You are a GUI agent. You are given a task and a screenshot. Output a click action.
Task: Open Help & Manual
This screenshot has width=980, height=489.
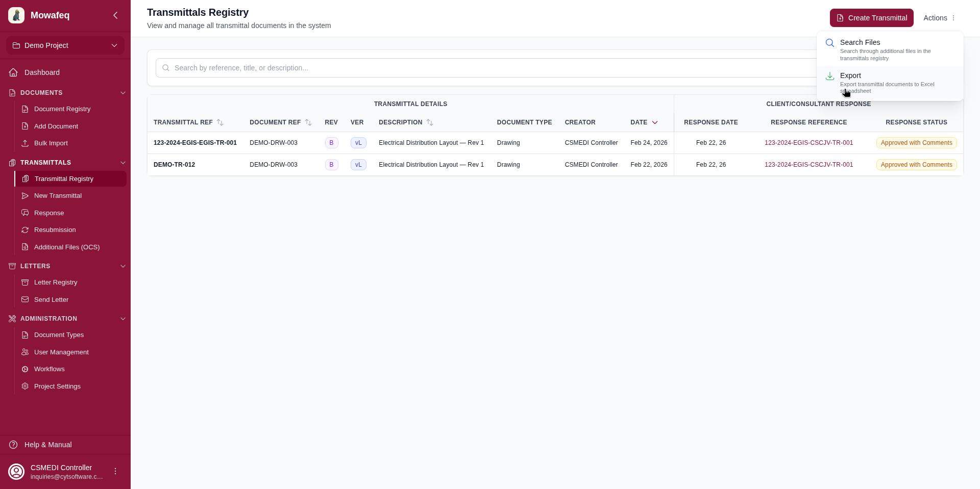click(47, 445)
